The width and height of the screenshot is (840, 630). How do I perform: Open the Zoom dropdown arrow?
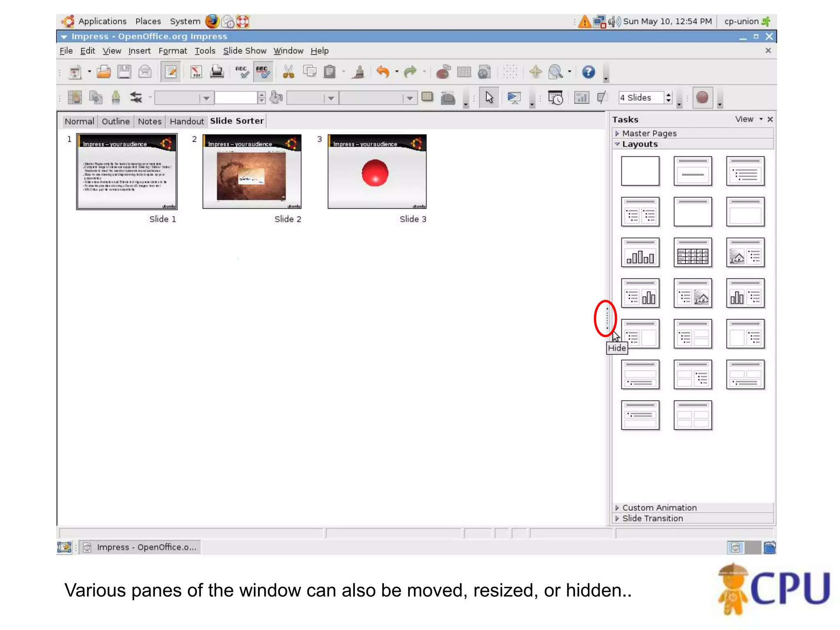coord(570,72)
